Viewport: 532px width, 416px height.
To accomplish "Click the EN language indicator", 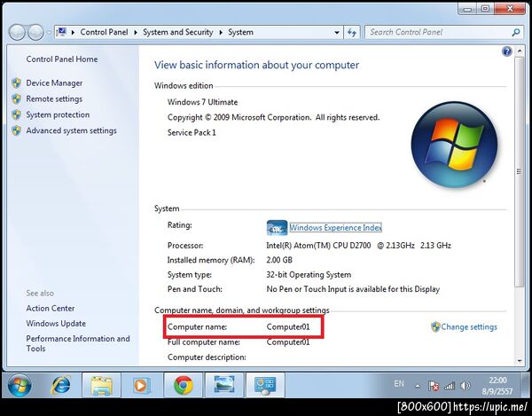I will click(399, 383).
